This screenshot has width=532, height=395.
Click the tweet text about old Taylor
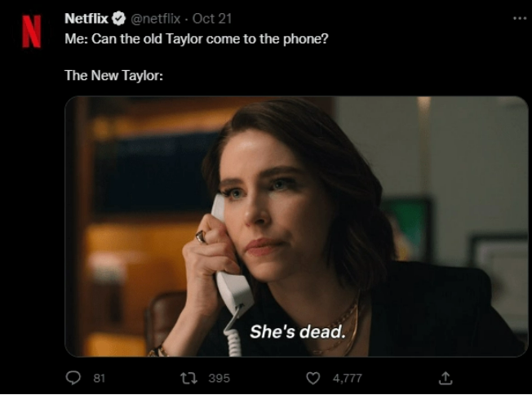[x=197, y=38]
